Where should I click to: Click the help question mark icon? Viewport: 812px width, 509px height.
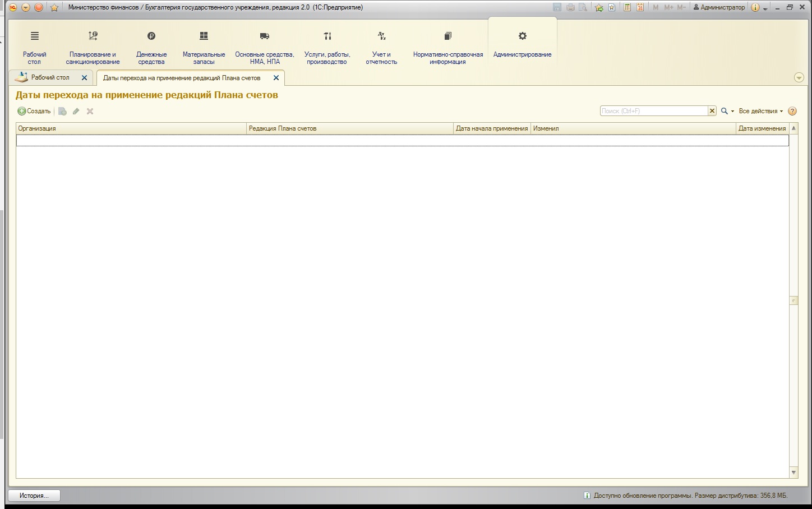click(792, 111)
